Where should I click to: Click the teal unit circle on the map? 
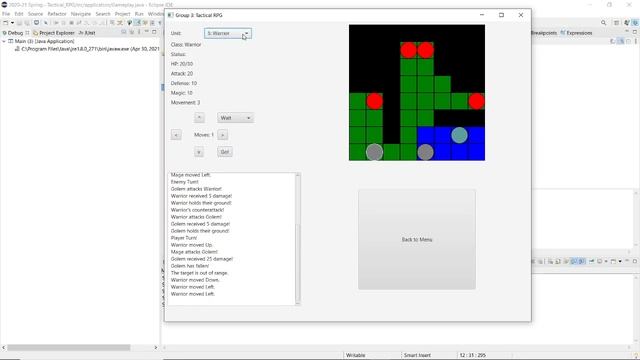(x=459, y=135)
